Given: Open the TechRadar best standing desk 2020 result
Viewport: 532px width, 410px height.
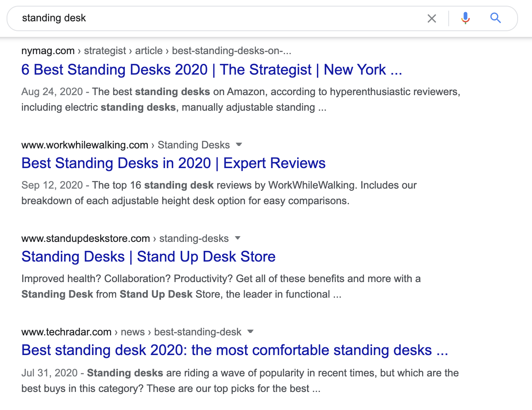Looking at the screenshot, I should tap(235, 350).
